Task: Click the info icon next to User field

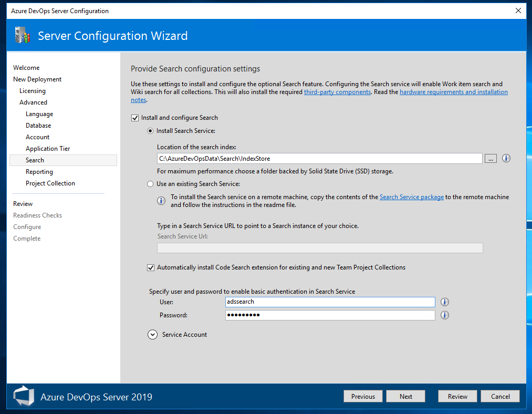Action: pyautogui.click(x=444, y=302)
